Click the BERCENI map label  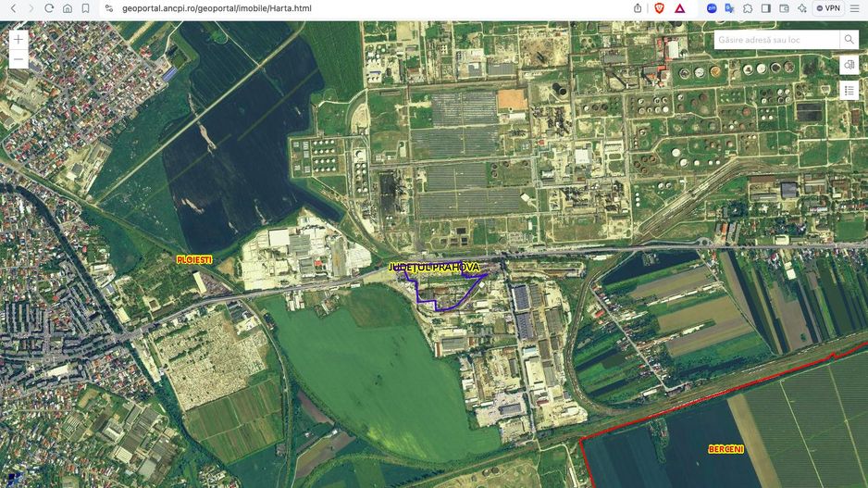pyautogui.click(x=725, y=449)
